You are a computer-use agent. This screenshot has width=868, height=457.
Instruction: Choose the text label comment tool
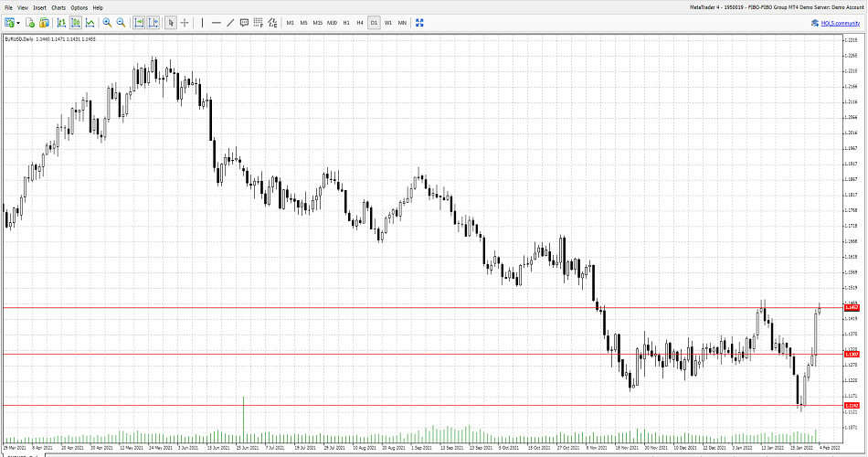click(244, 22)
